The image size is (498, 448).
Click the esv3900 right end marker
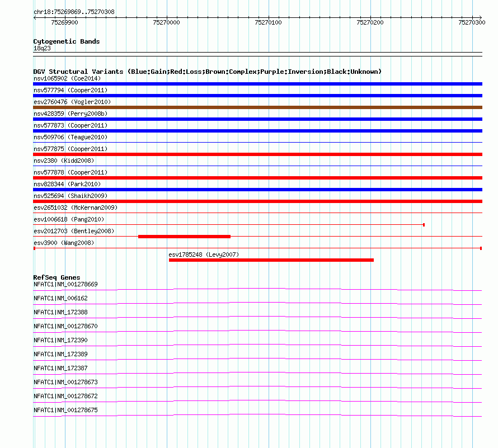click(481, 248)
